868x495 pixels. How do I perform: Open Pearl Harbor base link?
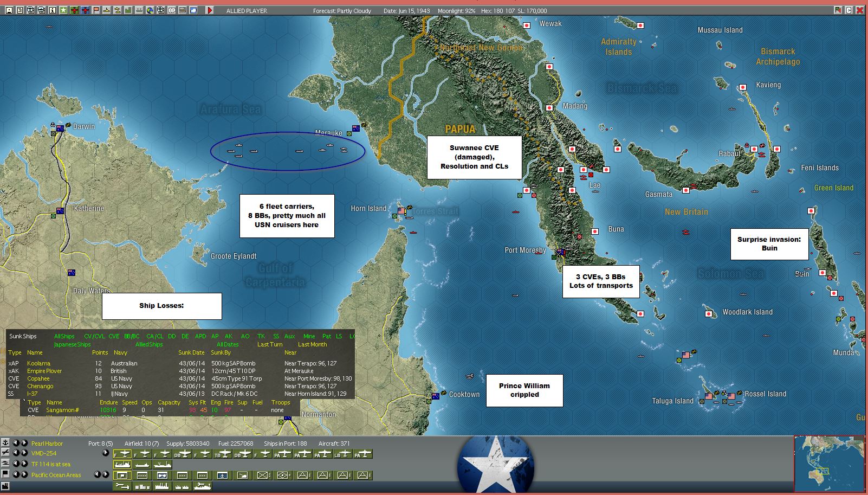click(x=47, y=443)
